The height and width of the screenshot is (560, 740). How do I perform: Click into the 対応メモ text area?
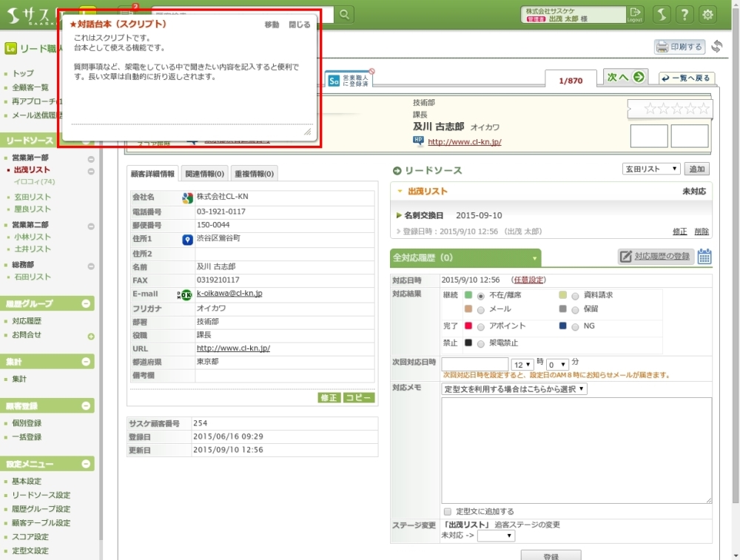point(576,450)
